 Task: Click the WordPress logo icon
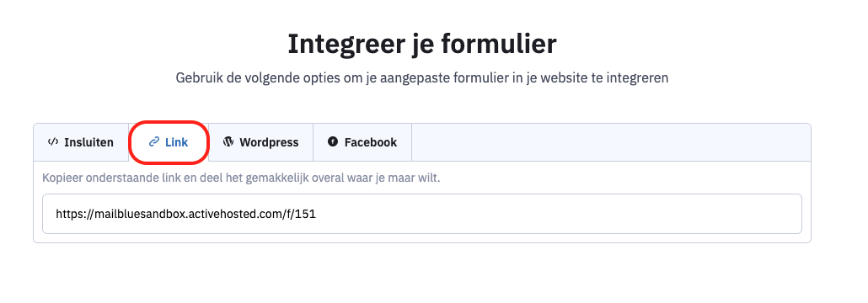point(228,142)
